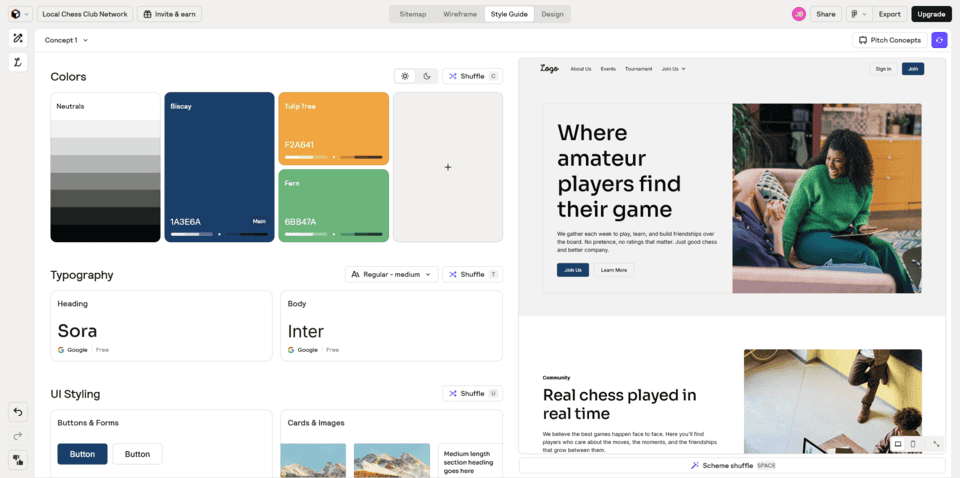Open the user avatar JB
Image resolution: width=960 pixels, height=478 pixels.
point(799,14)
